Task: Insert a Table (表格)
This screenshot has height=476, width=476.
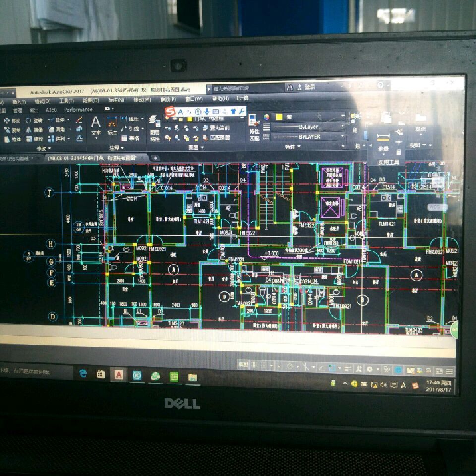Action: pyautogui.click(x=130, y=138)
